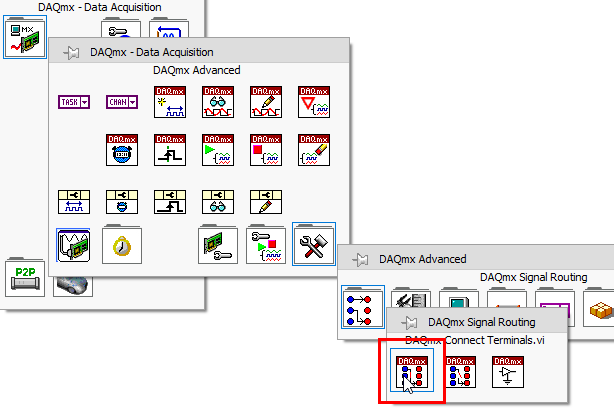
Task: Select the DAQmx Start Task VI
Action: click(x=218, y=150)
